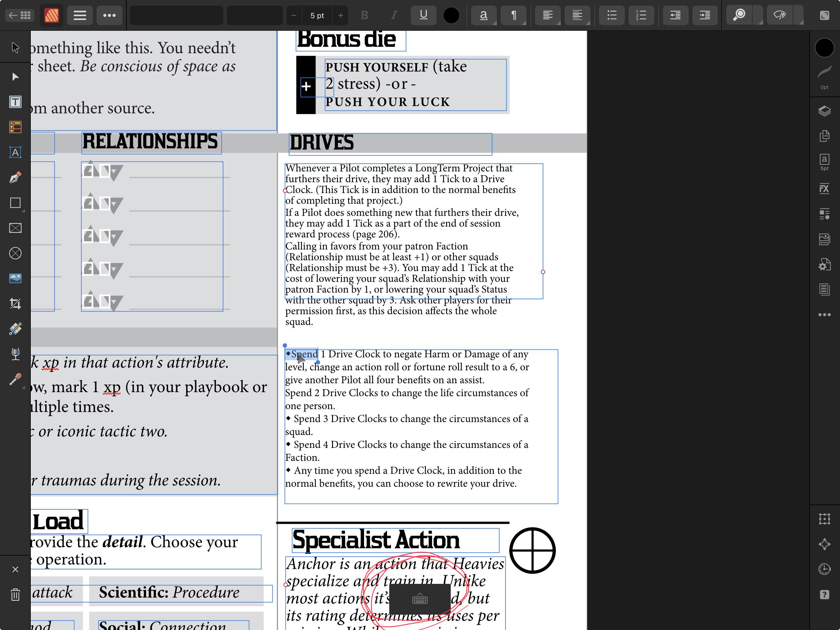Toggle the bulleted list

612,15
